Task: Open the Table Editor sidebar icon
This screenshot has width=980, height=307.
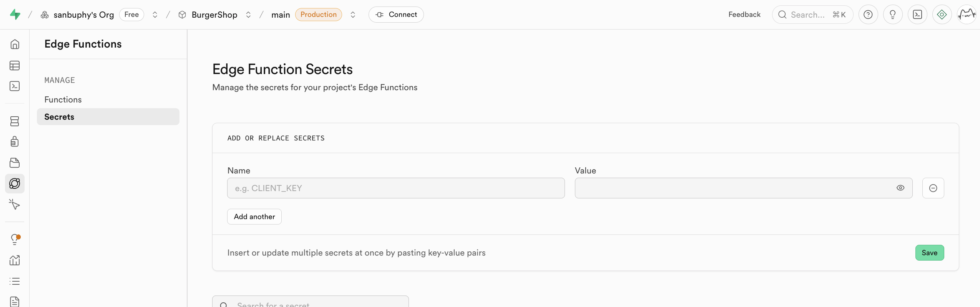Action: 15,66
